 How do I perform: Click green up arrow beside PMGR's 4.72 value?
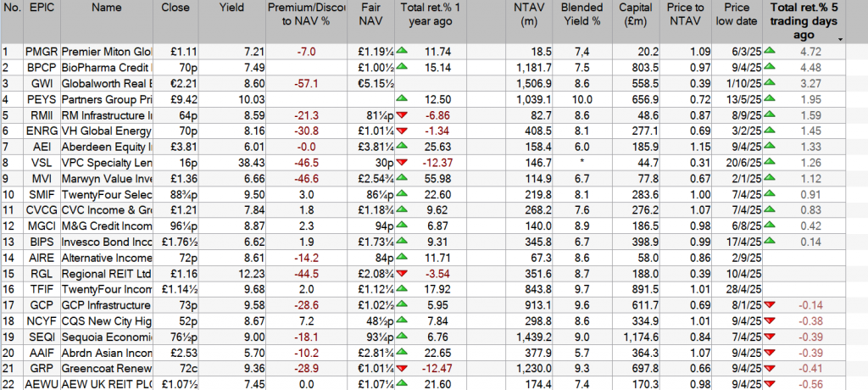click(x=770, y=52)
